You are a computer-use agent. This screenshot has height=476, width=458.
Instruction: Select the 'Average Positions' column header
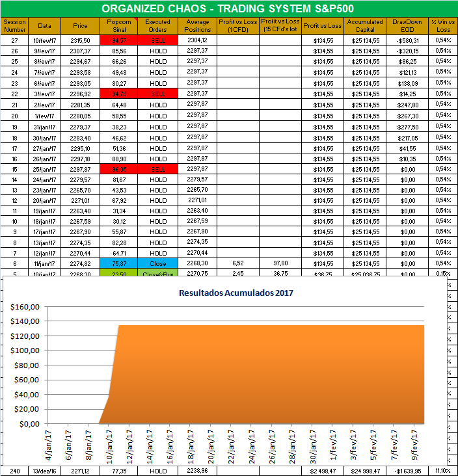(x=197, y=26)
